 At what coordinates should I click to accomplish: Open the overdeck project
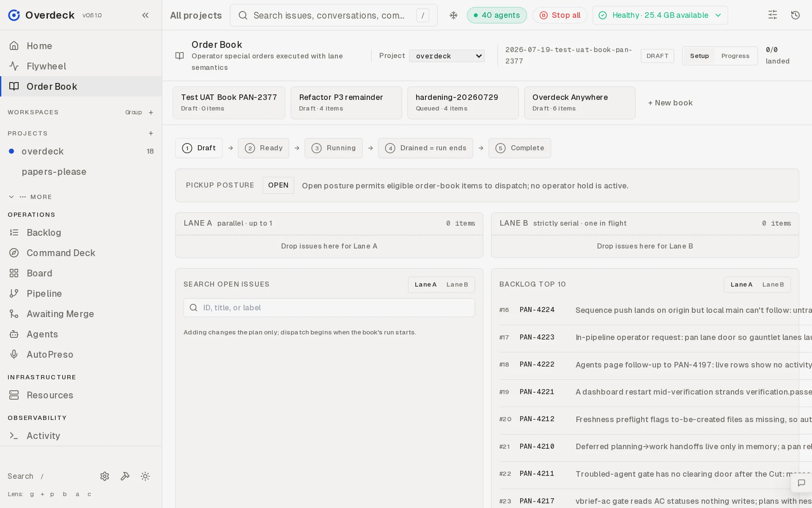click(x=81, y=151)
